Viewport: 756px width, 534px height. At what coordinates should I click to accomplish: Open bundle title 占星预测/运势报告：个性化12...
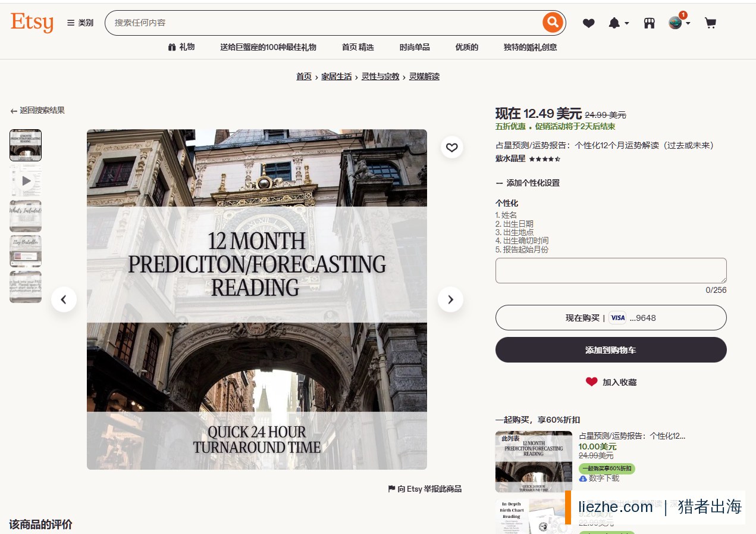click(632, 436)
